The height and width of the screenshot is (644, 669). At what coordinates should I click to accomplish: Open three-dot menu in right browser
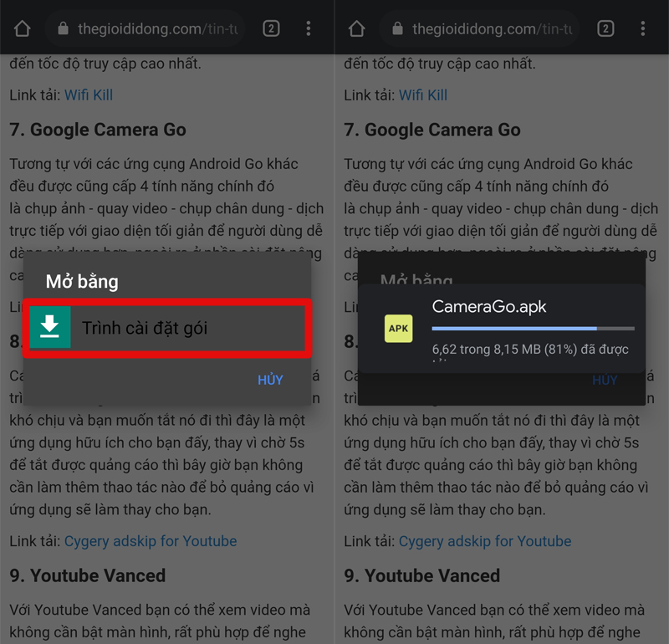(642, 28)
